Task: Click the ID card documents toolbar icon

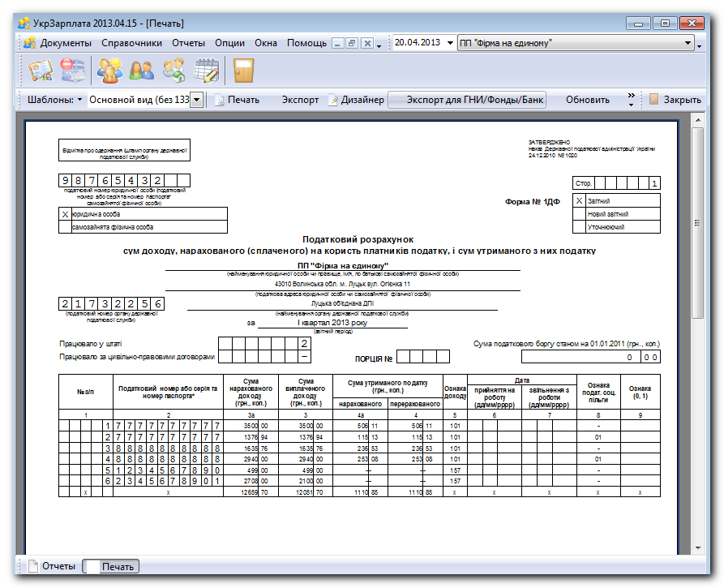Action: click(x=41, y=71)
